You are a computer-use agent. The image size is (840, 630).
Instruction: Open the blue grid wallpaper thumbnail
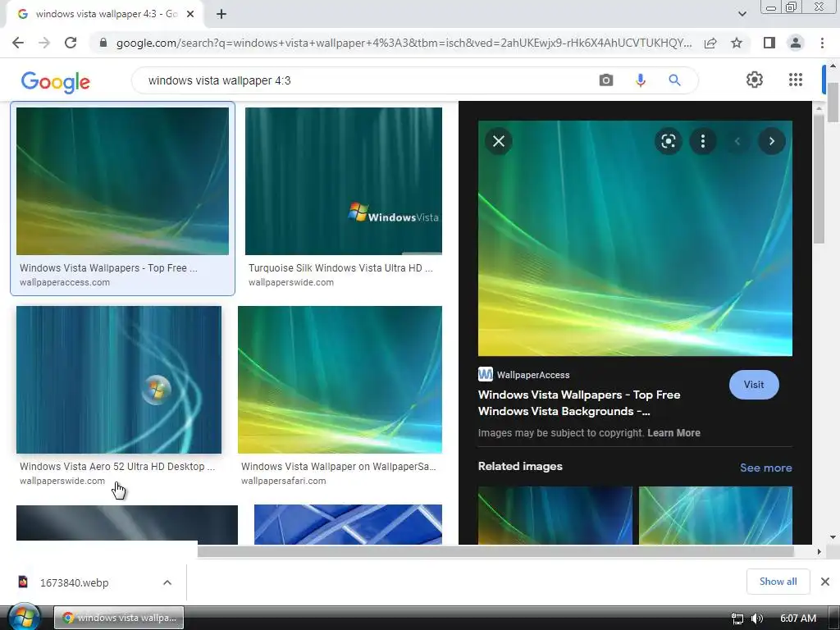tap(348, 524)
